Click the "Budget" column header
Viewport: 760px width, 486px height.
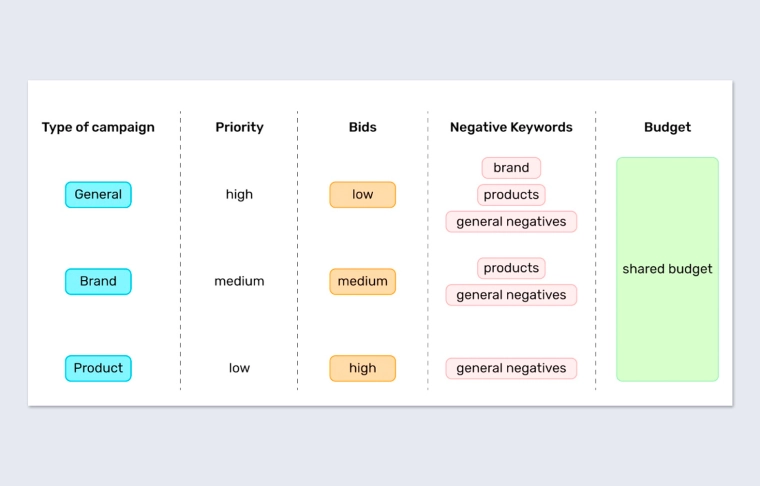[x=667, y=127]
